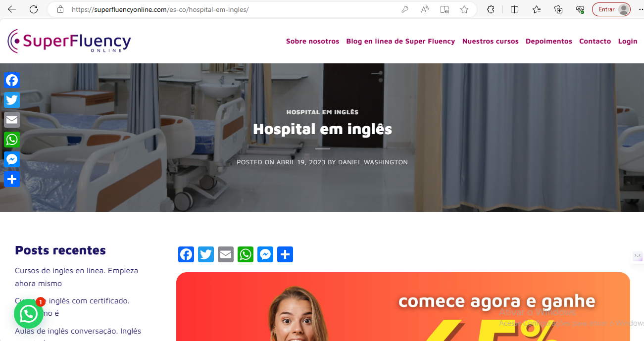Go to Nuestros cursos menu
The image size is (644, 341).
[x=491, y=41]
